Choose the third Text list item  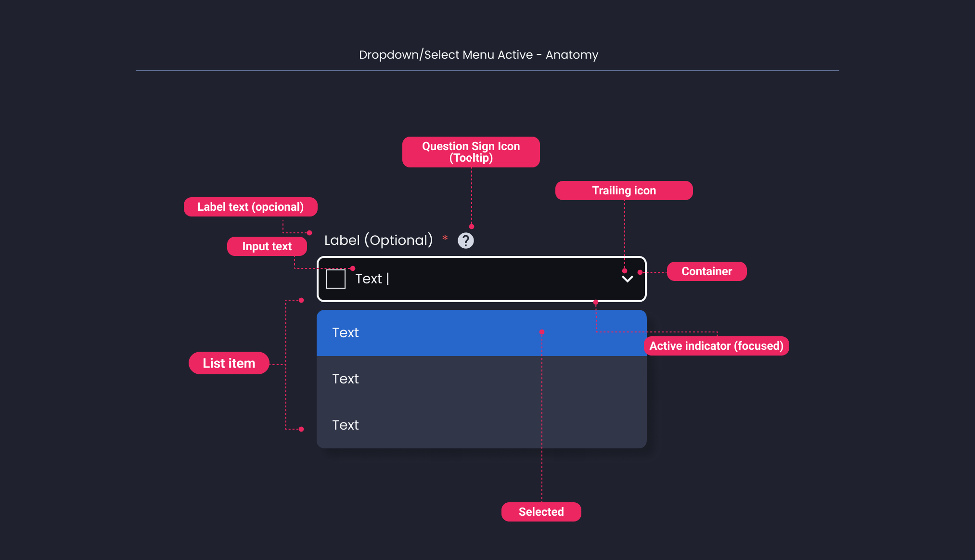click(x=481, y=425)
